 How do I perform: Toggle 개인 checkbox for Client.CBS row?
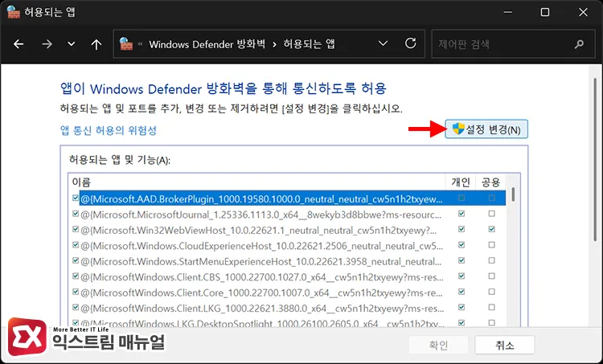click(x=461, y=276)
